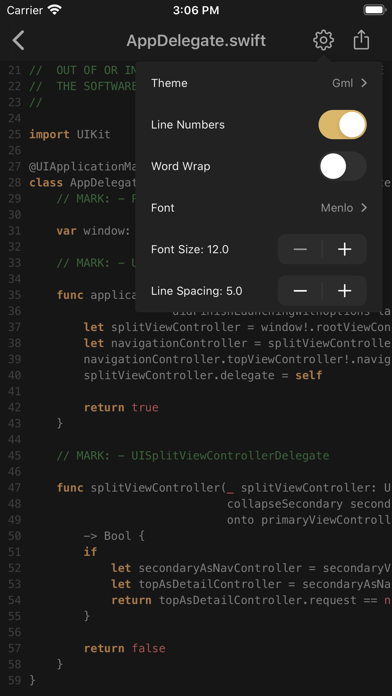The image size is (392, 696).
Task: Tap the share export icon
Action: point(361,40)
